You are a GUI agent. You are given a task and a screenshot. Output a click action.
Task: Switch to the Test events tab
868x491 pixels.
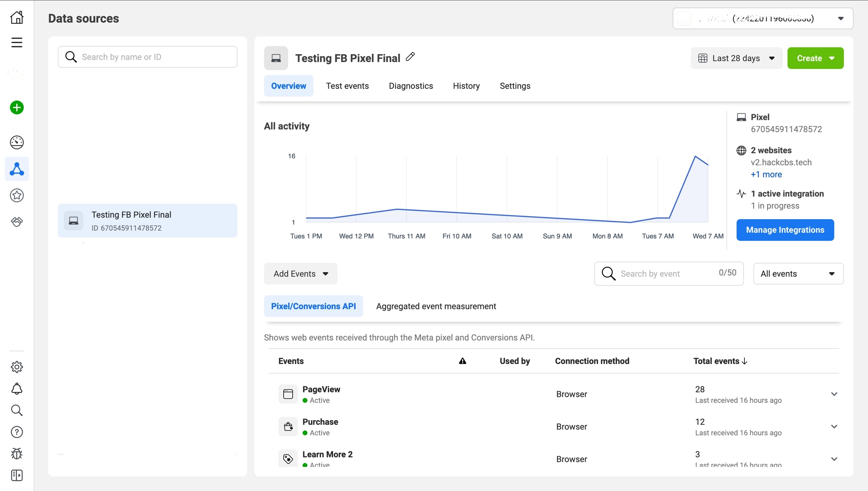tap(347, 86)
